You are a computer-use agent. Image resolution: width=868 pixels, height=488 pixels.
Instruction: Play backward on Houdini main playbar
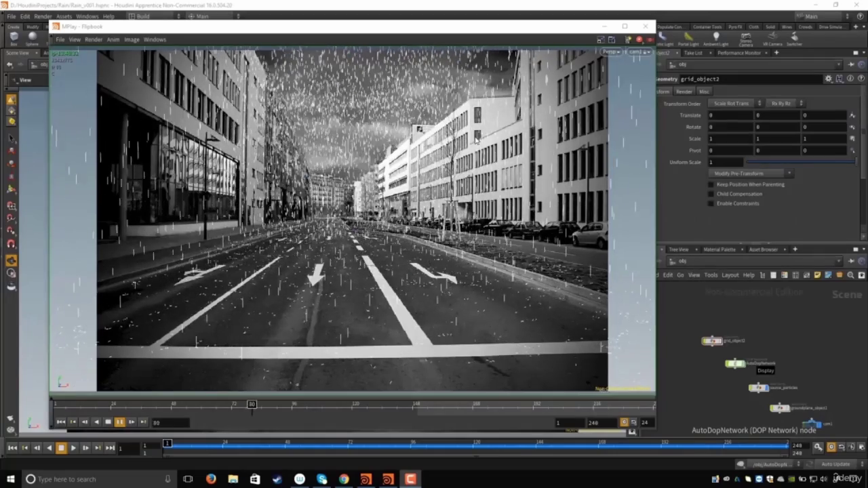click(49, 447)
